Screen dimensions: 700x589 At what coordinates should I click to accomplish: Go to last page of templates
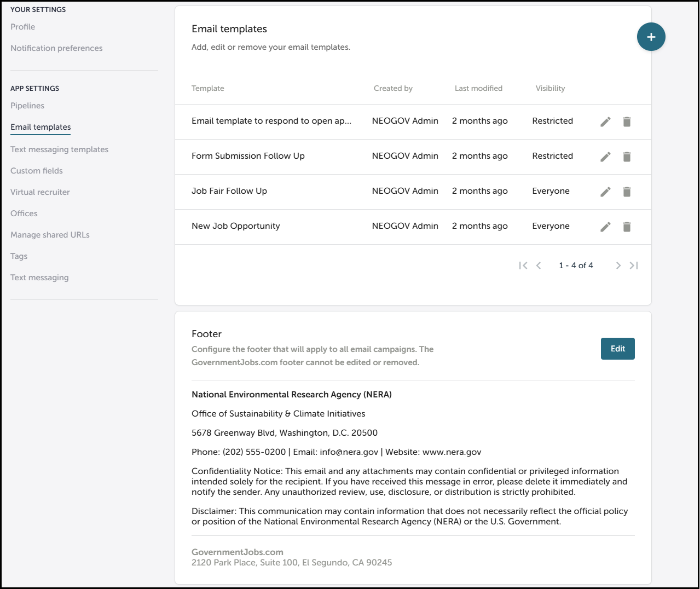[634, 265]
